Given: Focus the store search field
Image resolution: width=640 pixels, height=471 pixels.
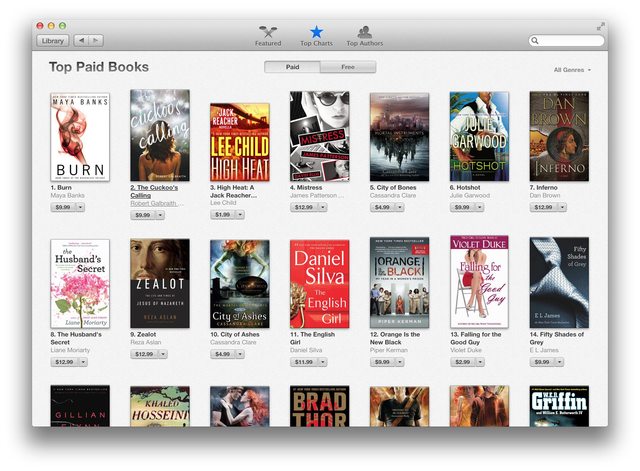Looking at the screenshot, I should [x=566, y=40].
